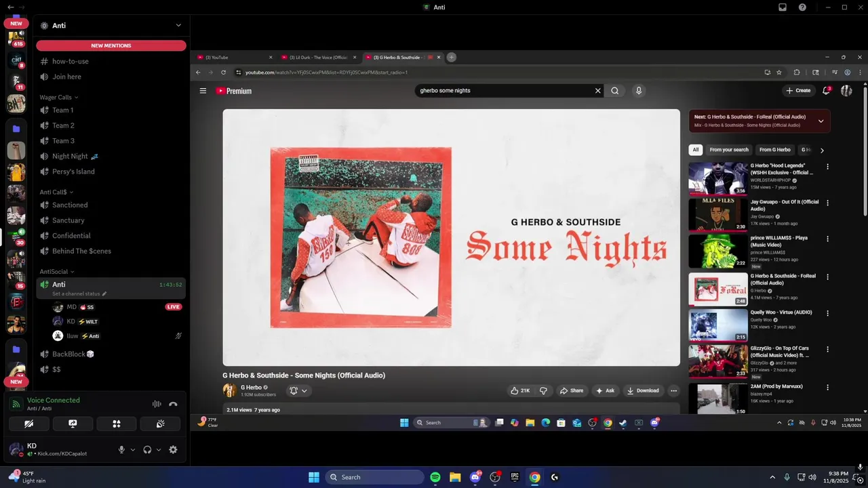
Task: Open Discord User Settings gear
Action: [x=173, y=449]
